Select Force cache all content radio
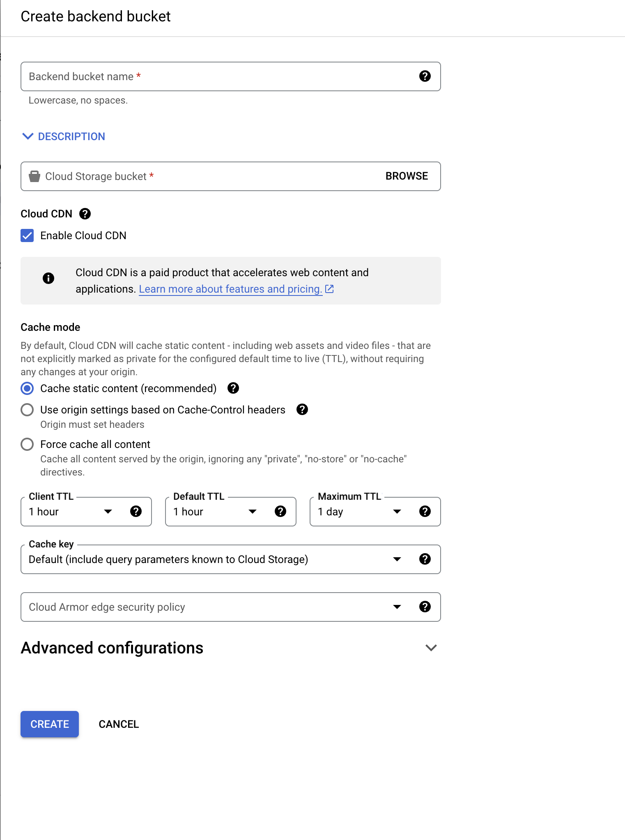Viewport: 625px width, 840px height. tap(27, 444)
